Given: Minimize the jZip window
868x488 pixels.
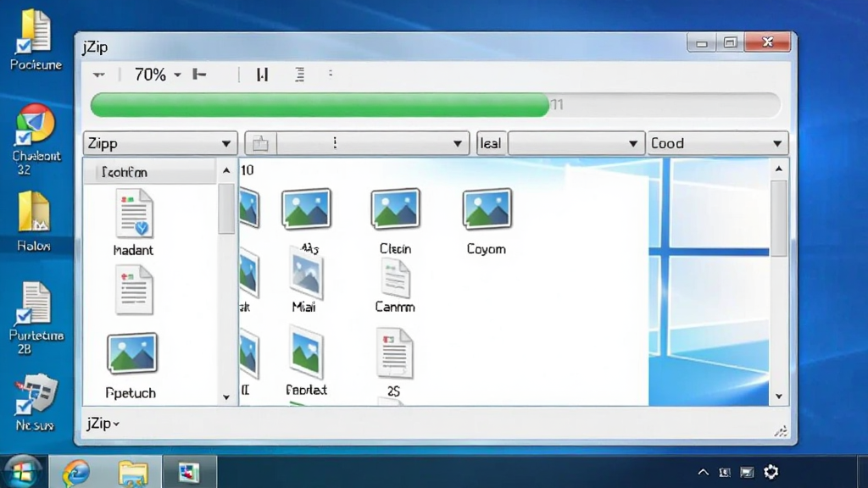Looking at the screenshot, I should coord(701,42).
